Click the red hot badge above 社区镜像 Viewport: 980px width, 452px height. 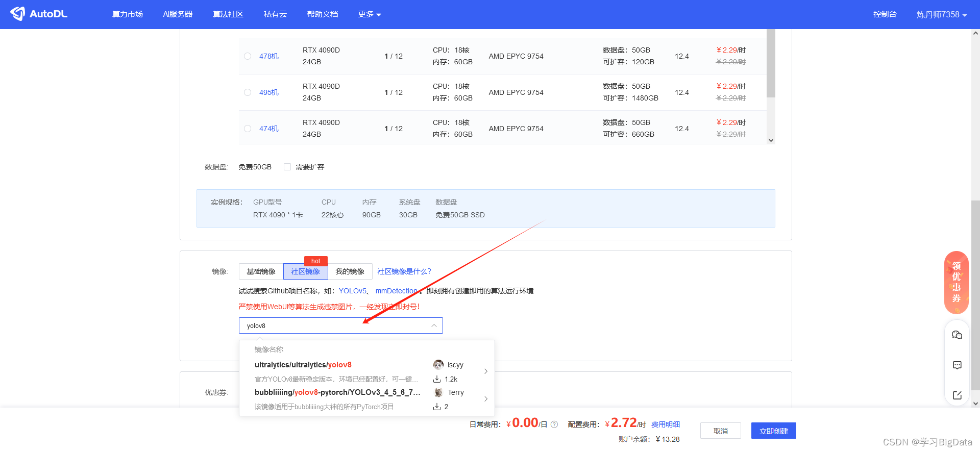(315, 261)
